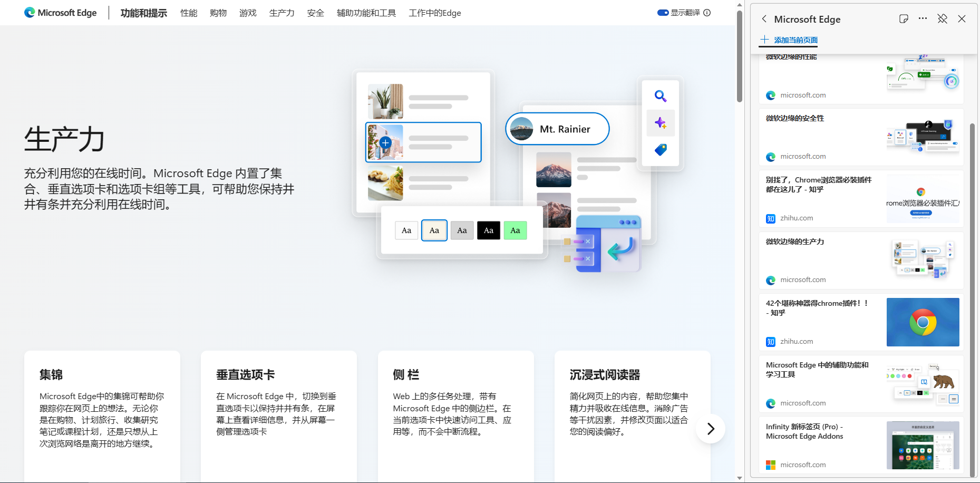Open the 购物 menu item
Screen dimensions: 980x483
tap(218, 13)
